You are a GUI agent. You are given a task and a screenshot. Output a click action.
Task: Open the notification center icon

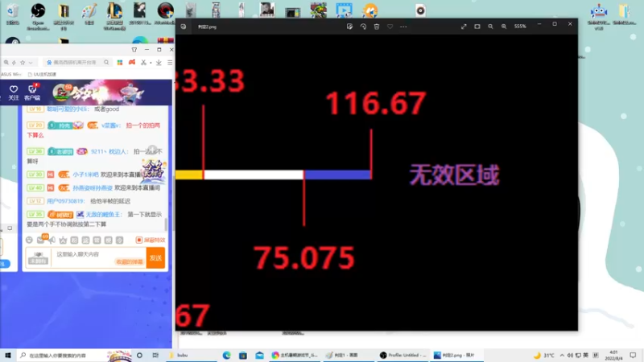(x=633, y=355)
